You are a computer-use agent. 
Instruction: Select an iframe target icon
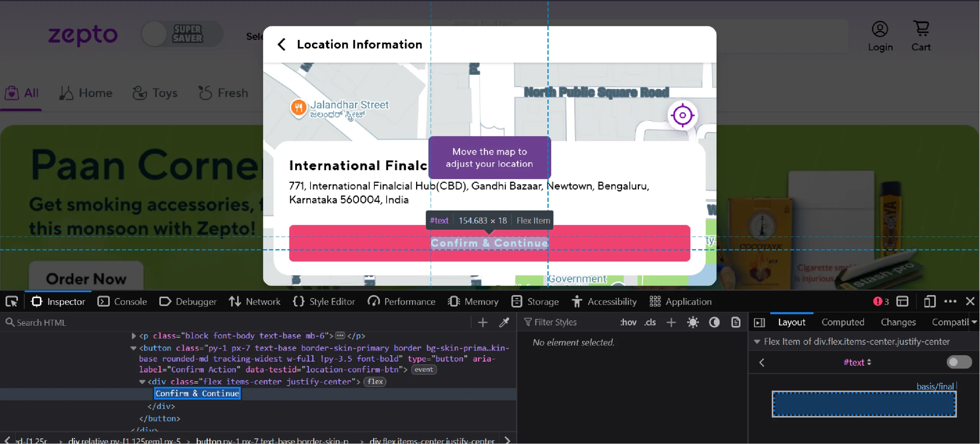click(902, 302)
